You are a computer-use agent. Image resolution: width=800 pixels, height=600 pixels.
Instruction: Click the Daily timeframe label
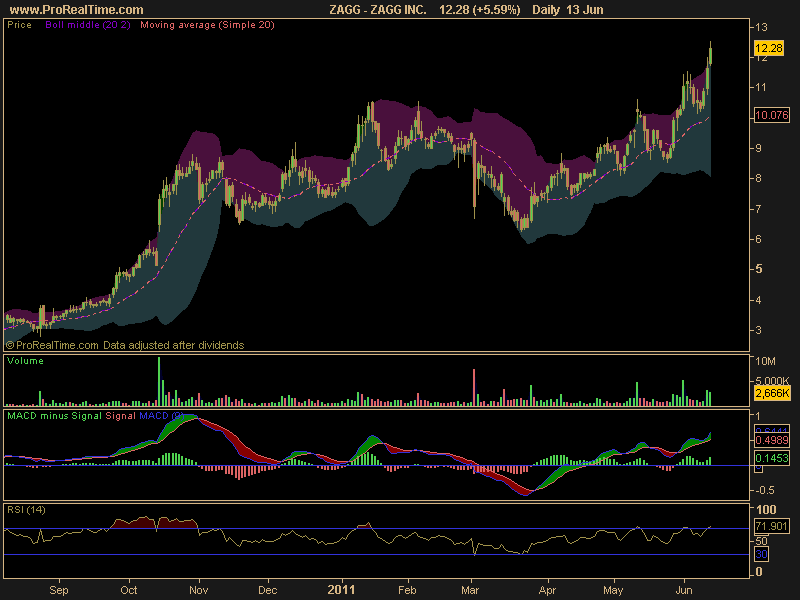click(x=546, y=10)
